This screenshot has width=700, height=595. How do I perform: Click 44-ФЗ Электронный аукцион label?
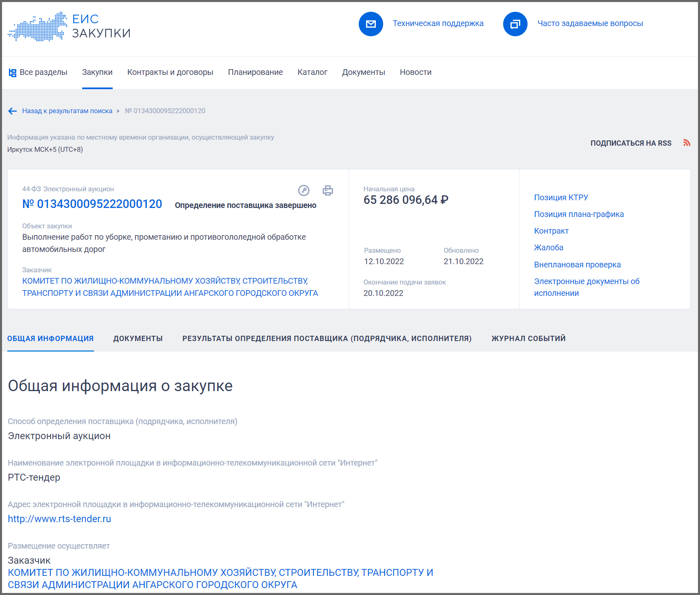[x=68, y=189]
